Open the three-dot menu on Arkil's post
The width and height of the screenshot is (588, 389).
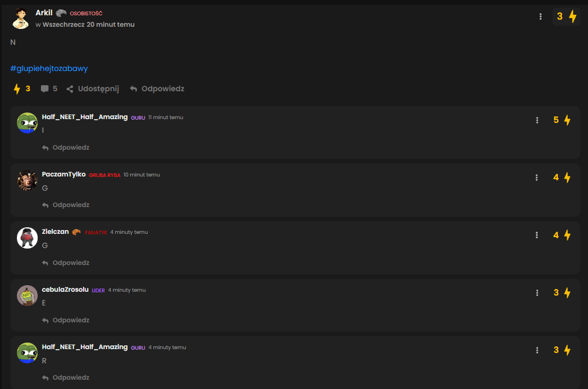[x=541, y=16]
